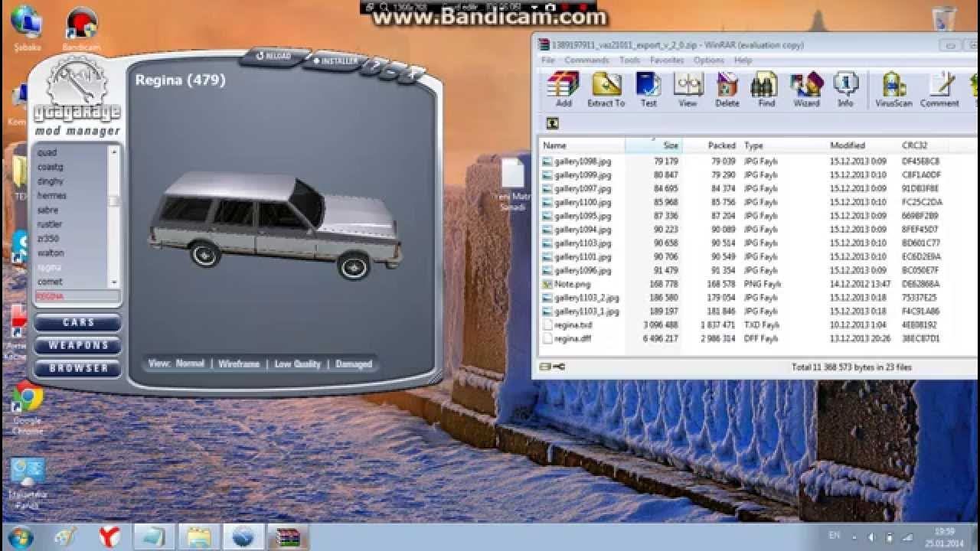Image resolution: width=980 pixels, height=551 pixels.
Task: Sort files by Name column
Action: click(583, 145)
